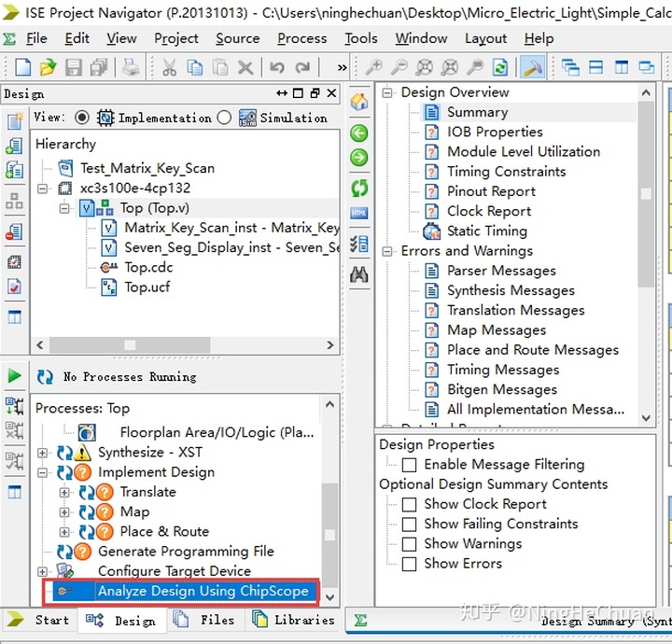Check Show Clock Report
672x644 pixels.
click(409, 504)
